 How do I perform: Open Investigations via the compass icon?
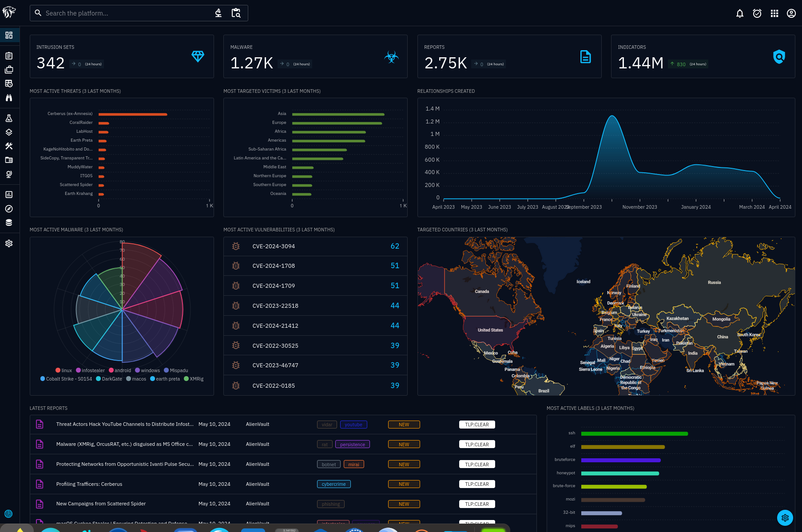[x=9, y=209]
